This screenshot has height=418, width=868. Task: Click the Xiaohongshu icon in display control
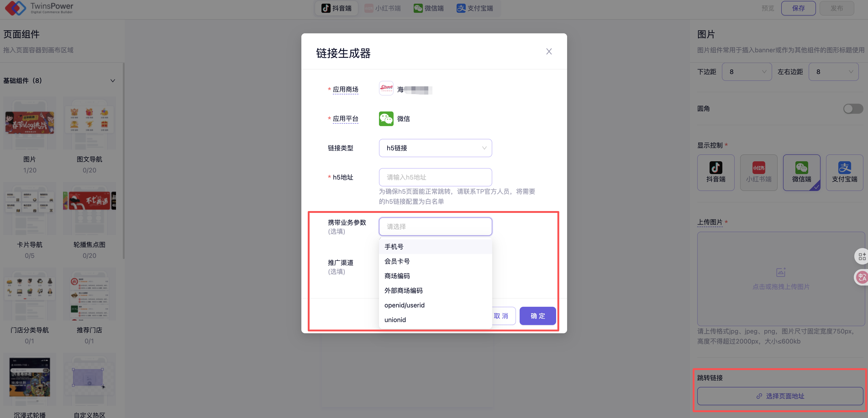tap(758, 167)
